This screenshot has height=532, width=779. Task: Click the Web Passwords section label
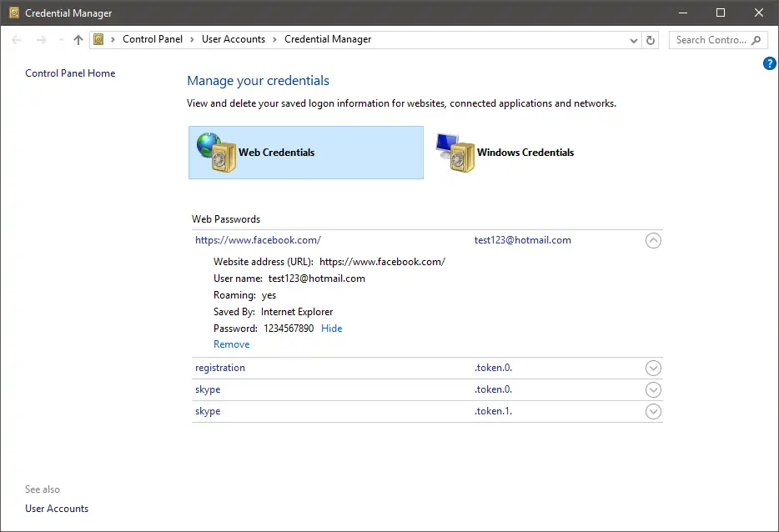click(226, 219)
